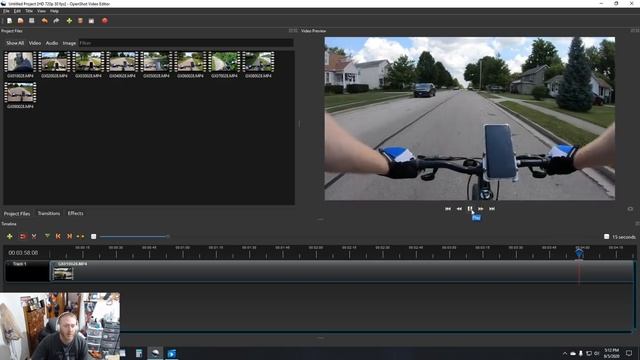Viewport: 640px width, 360px height.
Task: Click the volume icon in the system tray
Action: pos(596,353)
